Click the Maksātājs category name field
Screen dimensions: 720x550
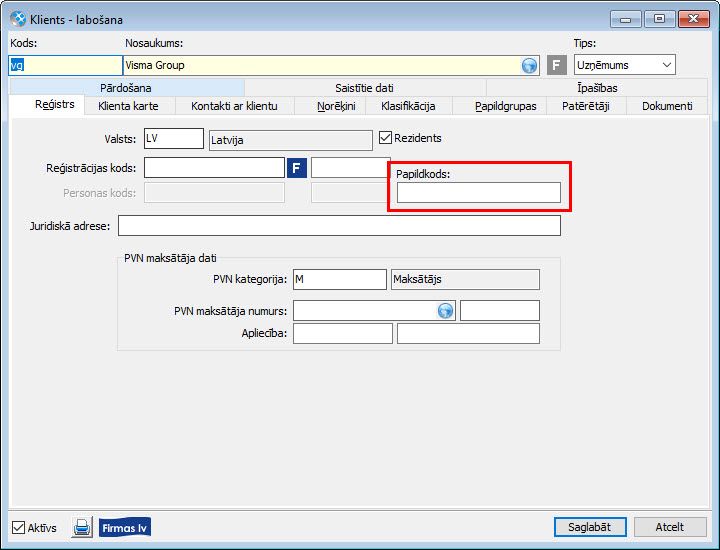coord(465,279)
